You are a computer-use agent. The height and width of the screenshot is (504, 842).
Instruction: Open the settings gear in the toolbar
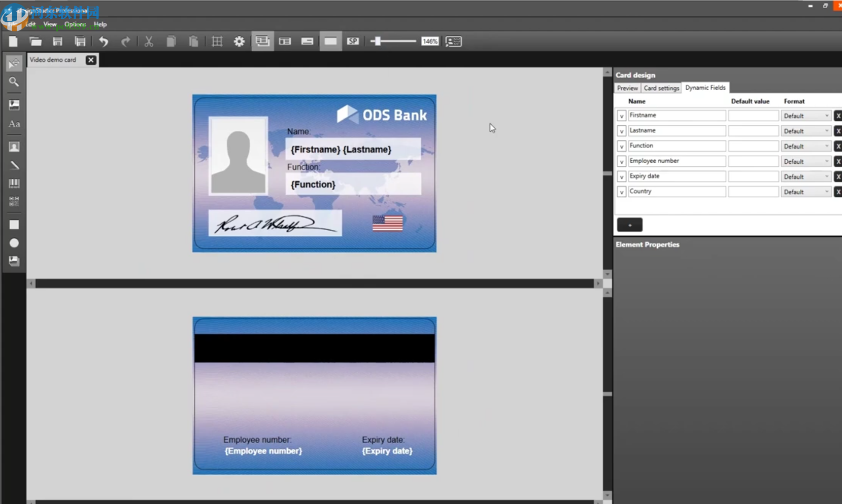click(239, 41)
